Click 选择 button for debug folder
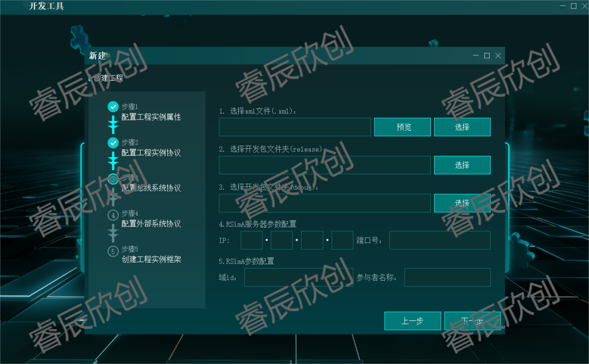This screenshot has width=589, height=364. 462,203
